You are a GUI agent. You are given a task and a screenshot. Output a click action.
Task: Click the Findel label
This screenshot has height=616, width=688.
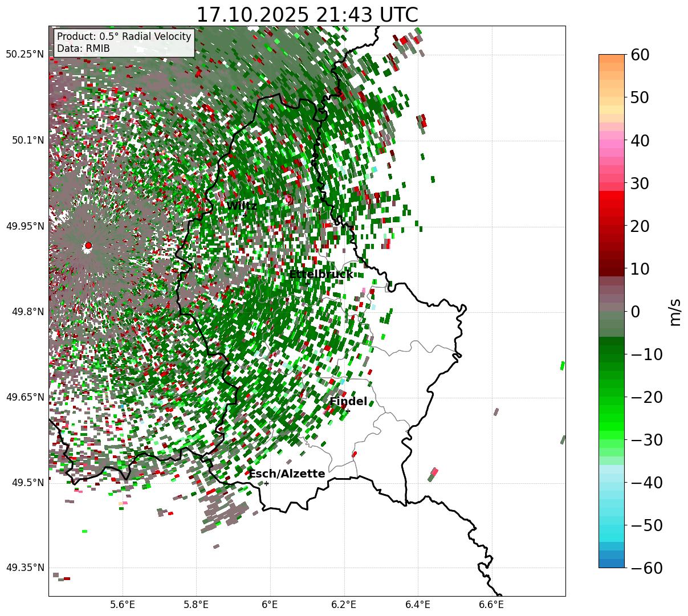348,402
